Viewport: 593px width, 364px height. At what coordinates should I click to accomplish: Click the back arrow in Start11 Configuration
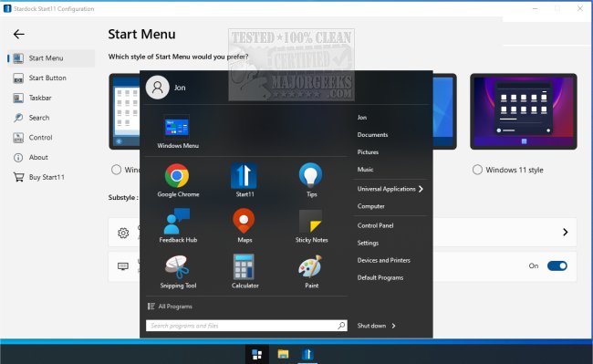pyautogui.click(x=18, y=35)
